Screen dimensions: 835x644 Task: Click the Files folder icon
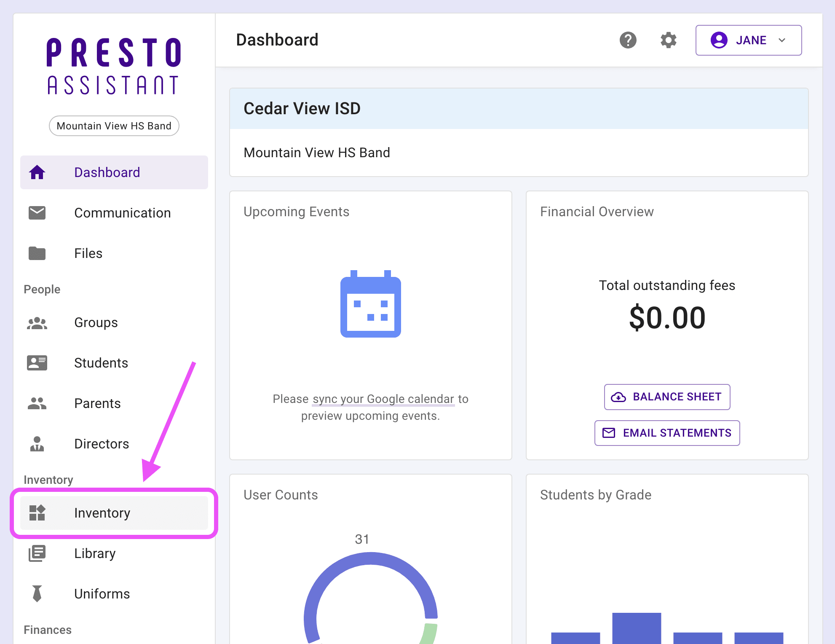tap(37, 253)
